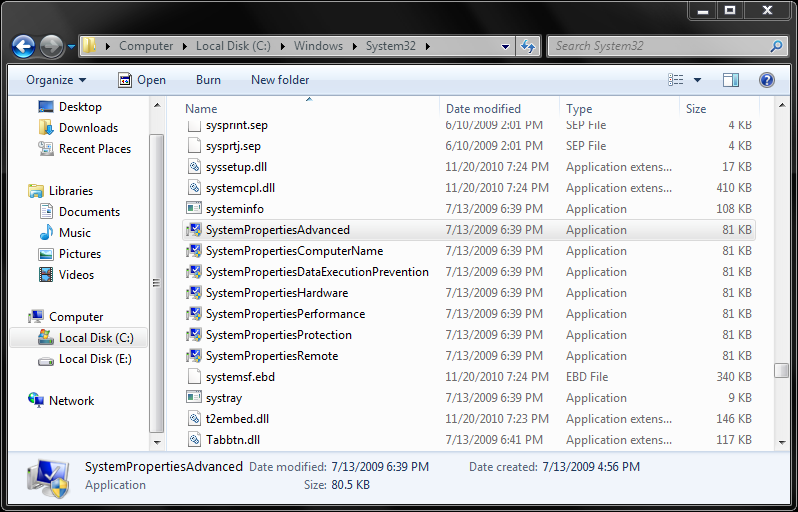Open the view options dropdown arrow
The height and width of the screenshot is (512, 798).
click(697, 80)
